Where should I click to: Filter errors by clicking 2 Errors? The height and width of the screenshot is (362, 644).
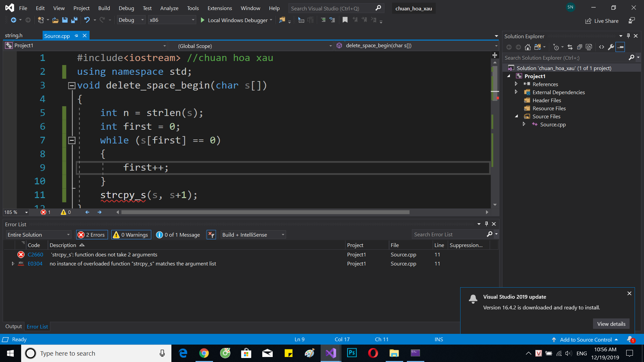pyautogui.click(x=92, y=235)
